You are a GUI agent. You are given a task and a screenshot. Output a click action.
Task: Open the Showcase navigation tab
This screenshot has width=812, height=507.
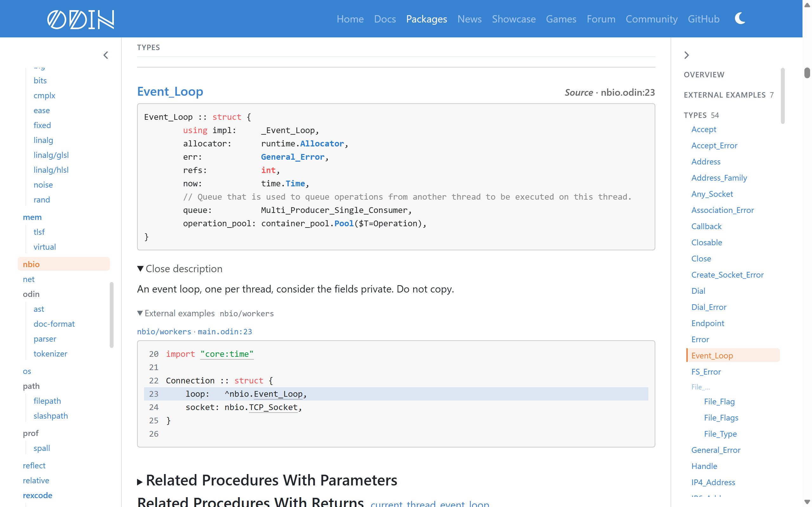[x=514, y=19]
